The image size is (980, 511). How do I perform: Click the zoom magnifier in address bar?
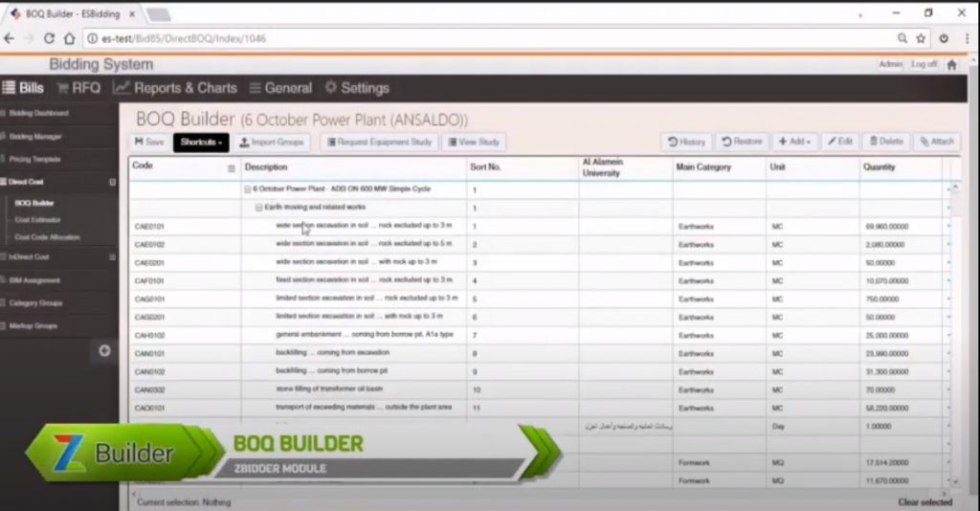click(x=902, y=38)
